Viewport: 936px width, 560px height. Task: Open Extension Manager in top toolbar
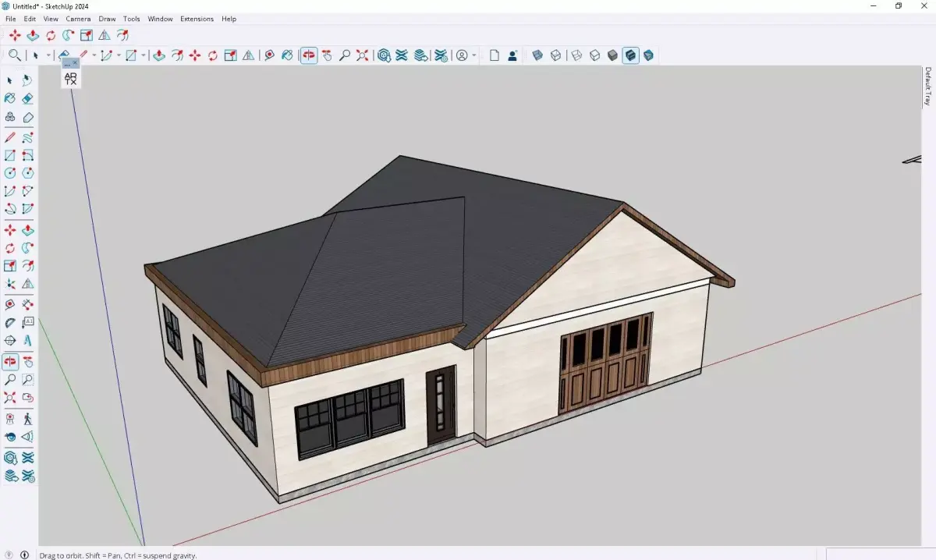(x=441, y=55)
